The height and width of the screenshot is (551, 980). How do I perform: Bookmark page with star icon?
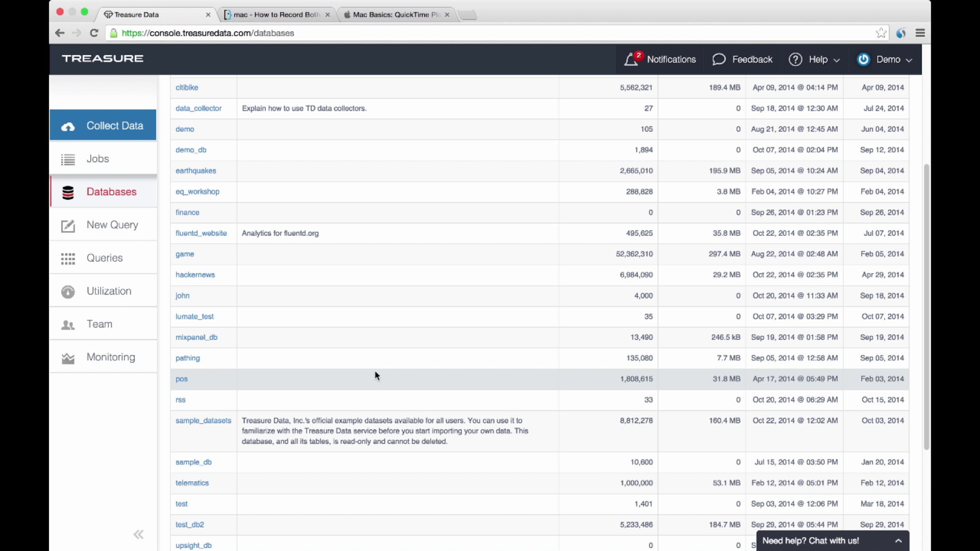(881, 33)
